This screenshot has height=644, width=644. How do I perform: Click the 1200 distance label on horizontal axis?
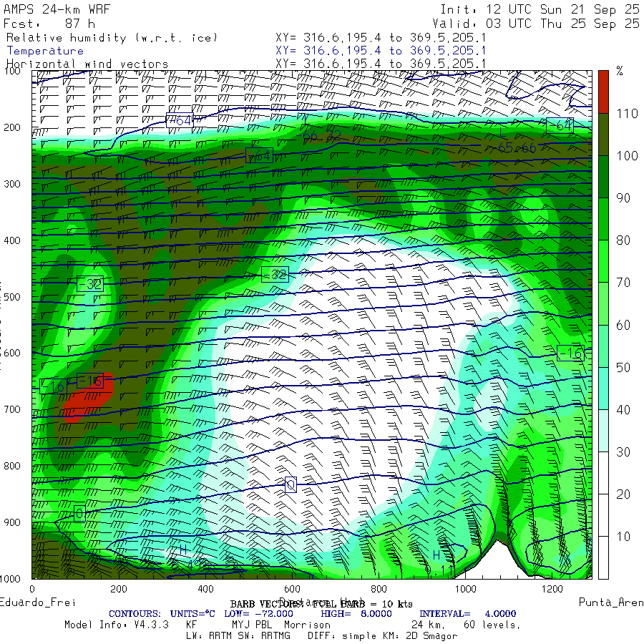[x=552, y=589]
